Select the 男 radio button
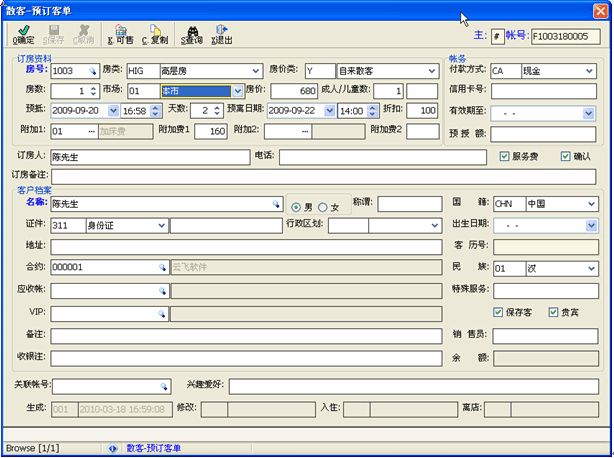This screenshot has height=458, width=614. click(x=296, y=207)
